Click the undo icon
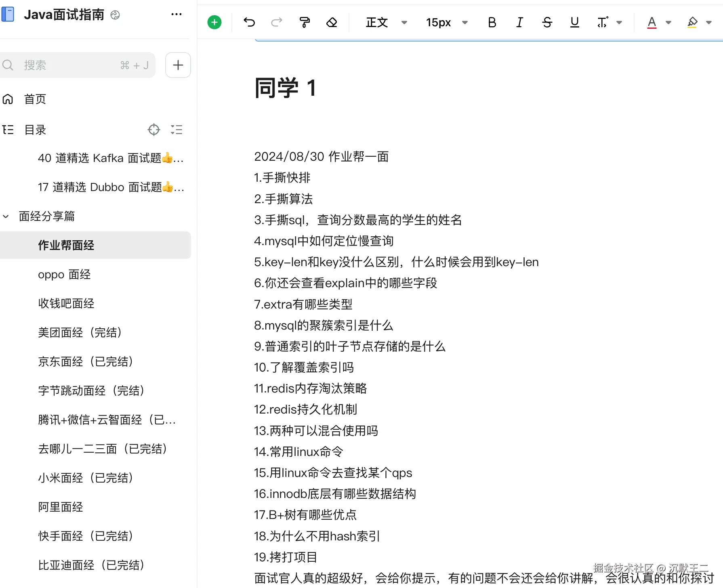This screenshot has width=723, height=588. point(249,22)
